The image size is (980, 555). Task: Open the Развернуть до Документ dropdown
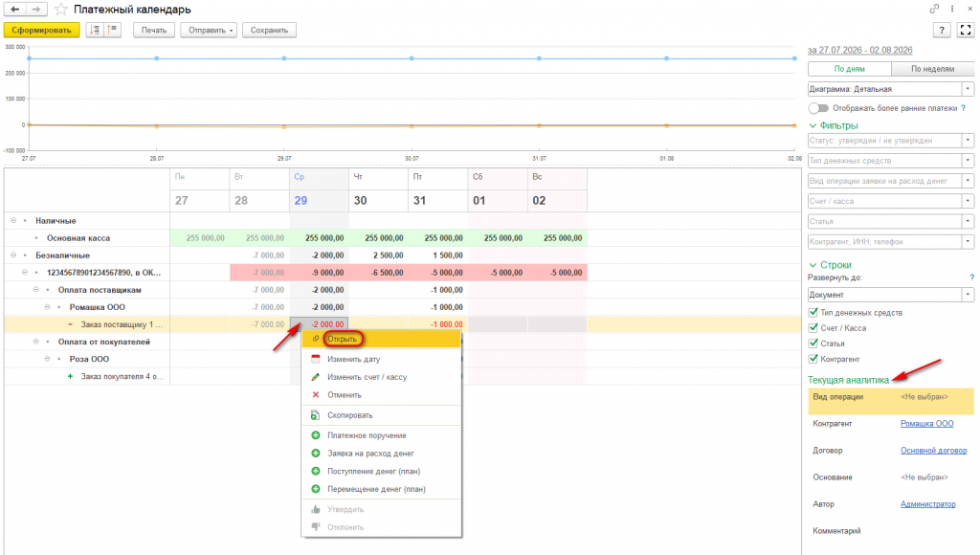968,295
